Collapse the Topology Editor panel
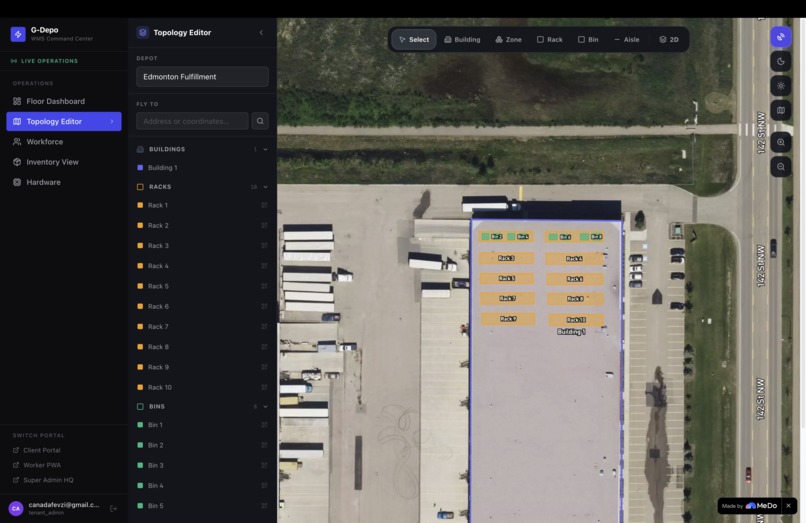This screenshot has height=523, width=806. click(261, 32)
